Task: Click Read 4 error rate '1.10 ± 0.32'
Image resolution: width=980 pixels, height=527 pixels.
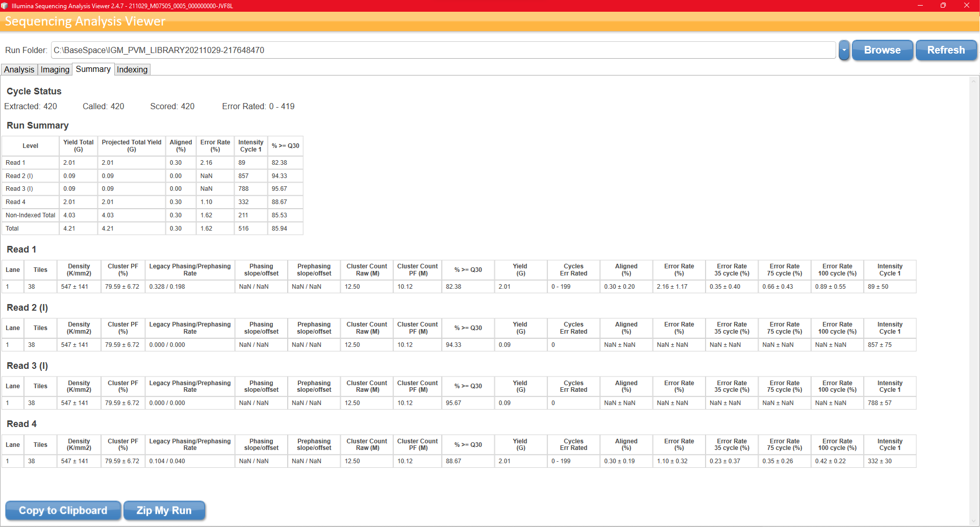Action: 672,461
